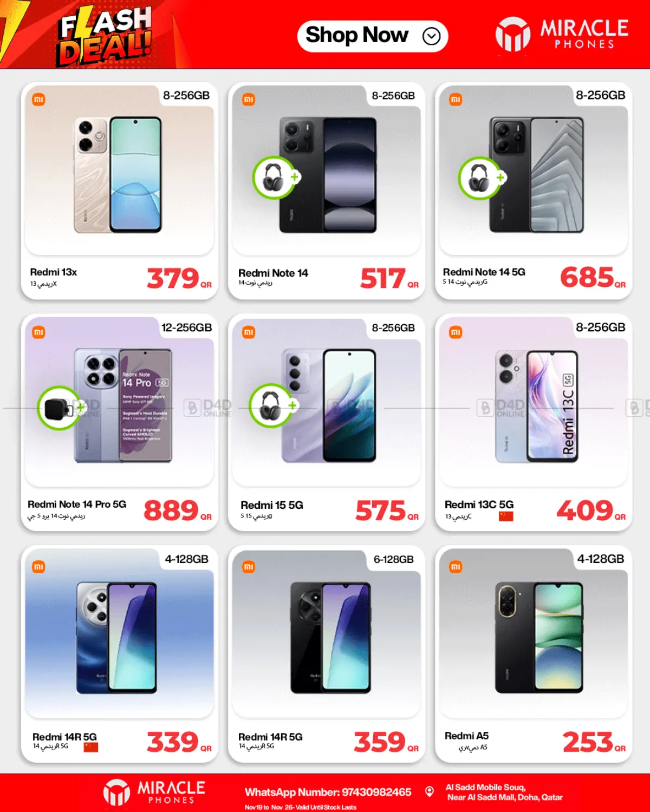Click the Miracle Phones logo in header

pos(562,34)
